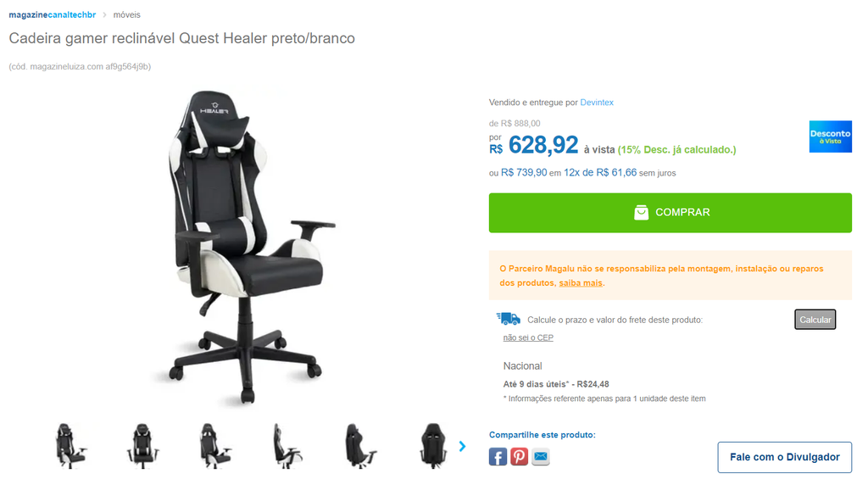This screenshot has height=485, width=868.
Task: Click Fale com o Divulgador button
Action: 784,457
